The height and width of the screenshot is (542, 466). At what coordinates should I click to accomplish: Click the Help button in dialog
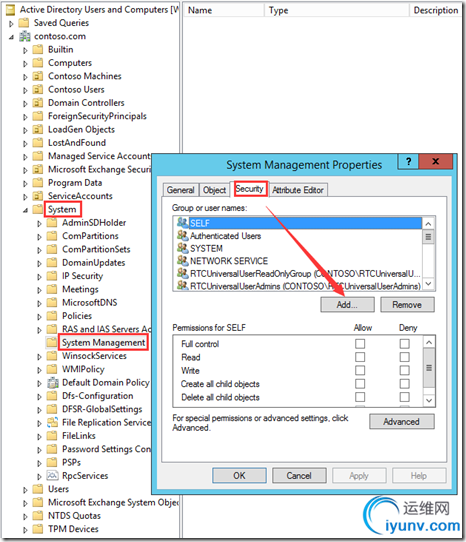tap(419, 476)
